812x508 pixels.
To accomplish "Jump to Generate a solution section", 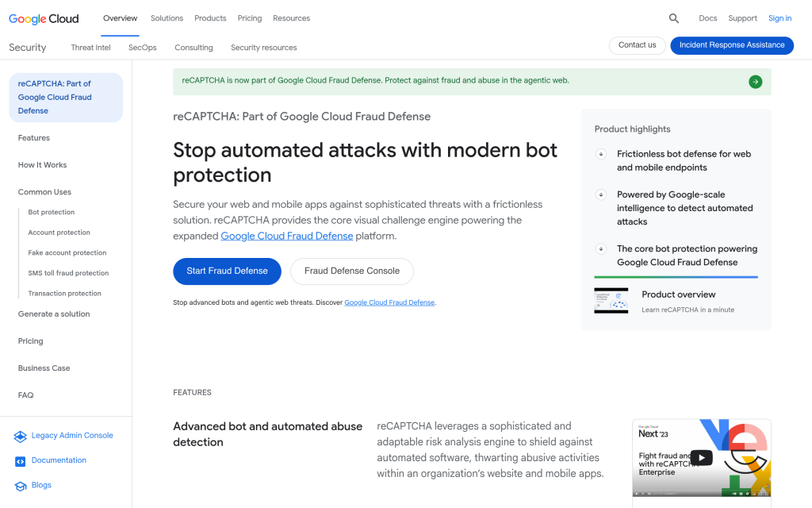I will 54,314.
